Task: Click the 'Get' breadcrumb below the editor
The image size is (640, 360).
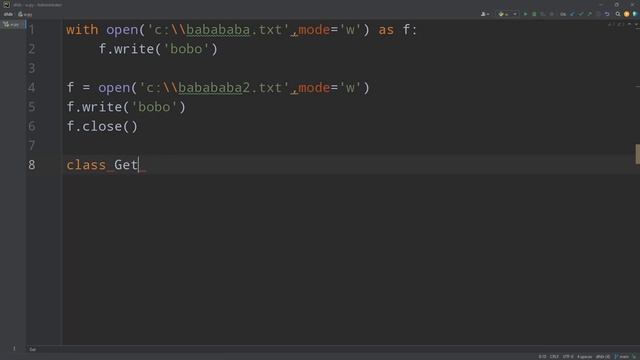Action: point(33,349)
